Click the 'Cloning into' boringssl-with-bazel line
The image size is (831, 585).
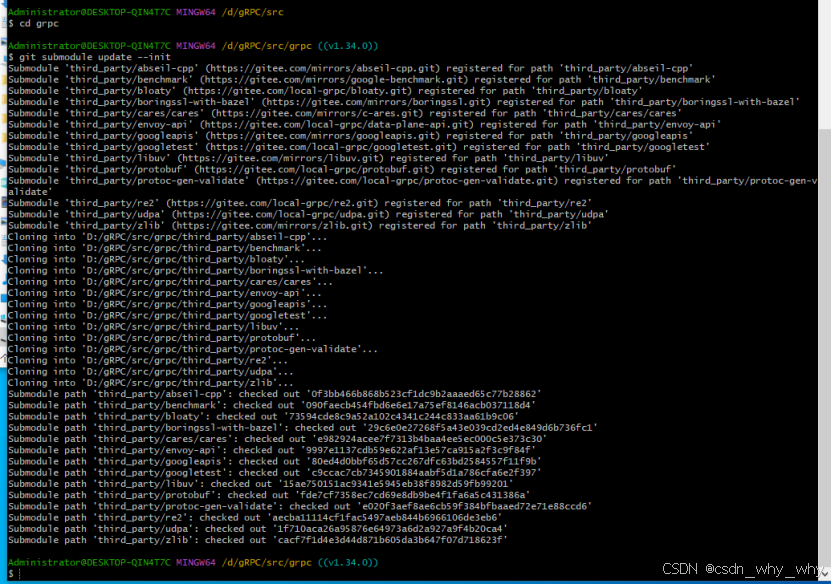point(196,270)
